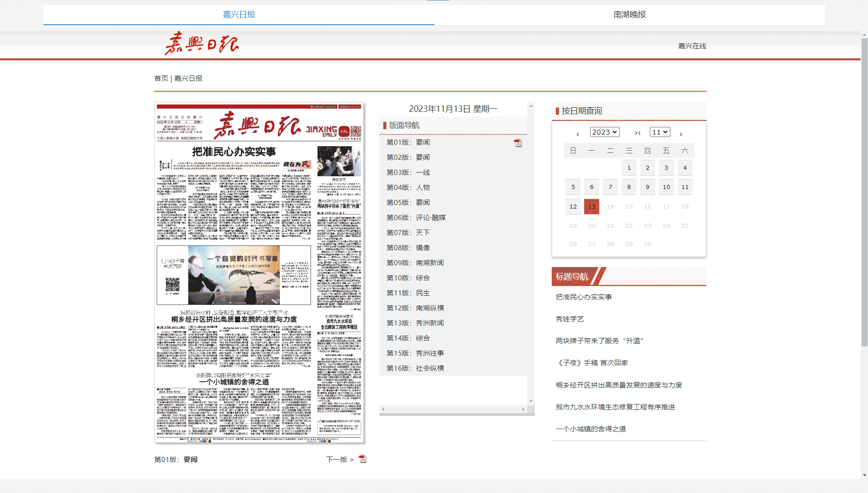Open 第03版：一线

(408, 172)
